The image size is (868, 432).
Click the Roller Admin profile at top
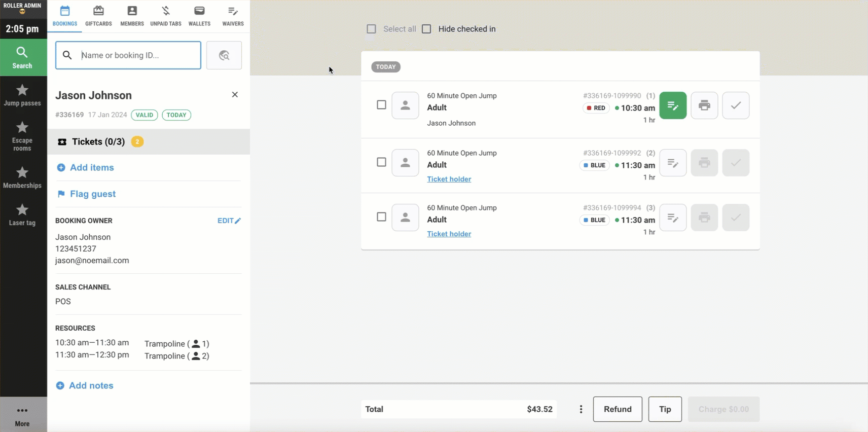tap(23, 8)
